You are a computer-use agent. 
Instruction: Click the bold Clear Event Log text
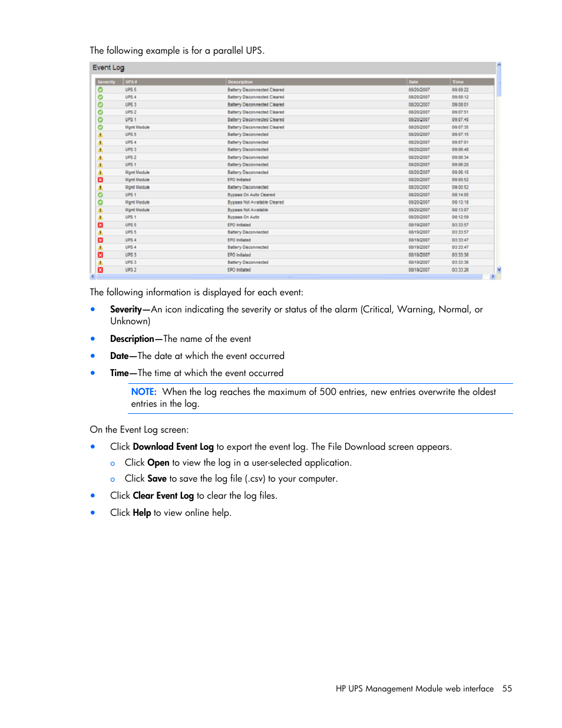coord(163,496)
